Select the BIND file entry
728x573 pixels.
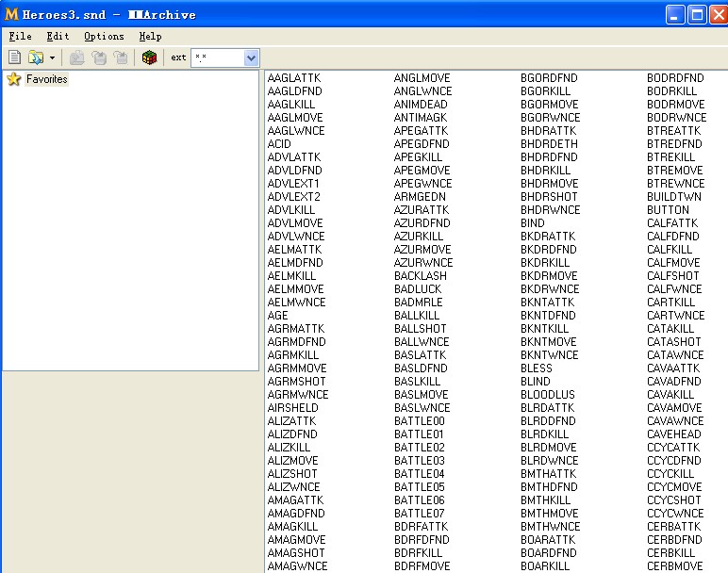coord(533,223)
